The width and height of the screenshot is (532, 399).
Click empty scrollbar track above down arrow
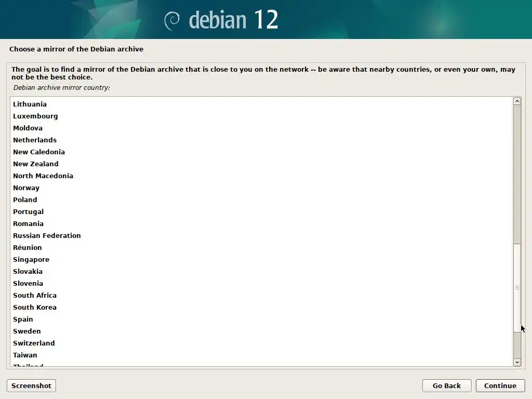pyautogui.click(x=517, y=345)
